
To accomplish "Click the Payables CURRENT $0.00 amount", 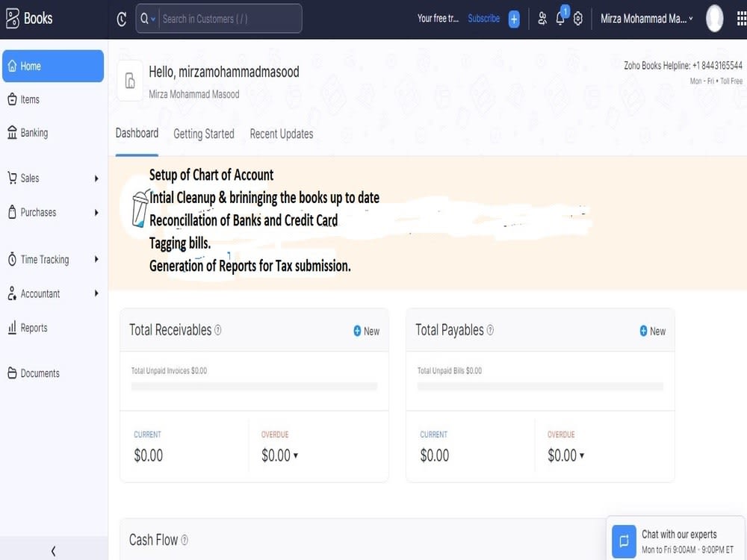I will (x=435, y=455).
